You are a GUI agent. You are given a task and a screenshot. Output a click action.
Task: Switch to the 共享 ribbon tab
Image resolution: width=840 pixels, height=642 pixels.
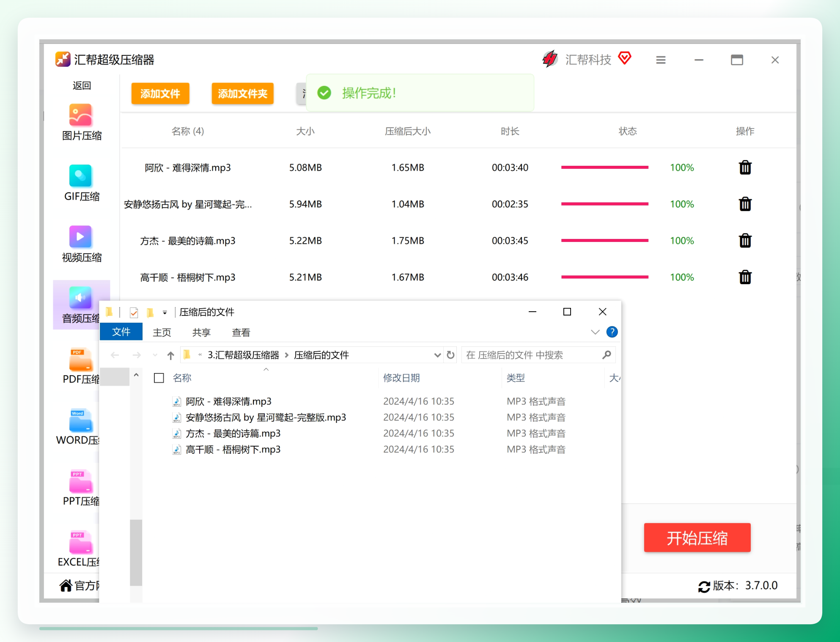(x=201, y=332)
